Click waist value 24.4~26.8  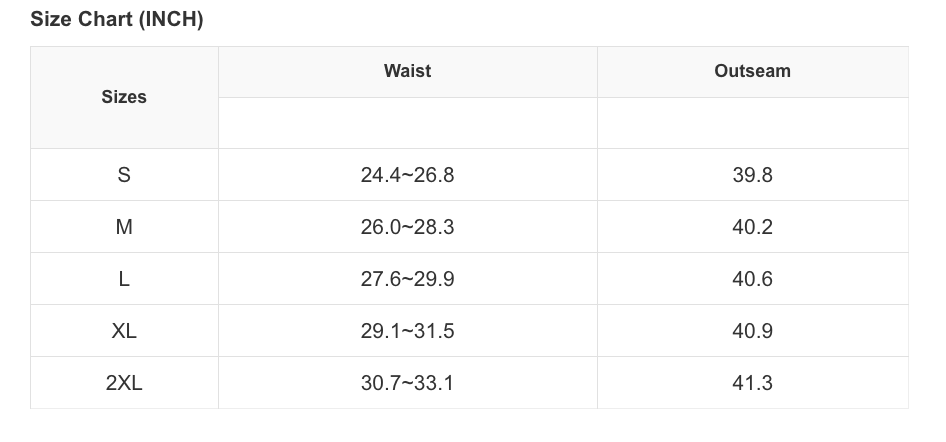point(407,175)
